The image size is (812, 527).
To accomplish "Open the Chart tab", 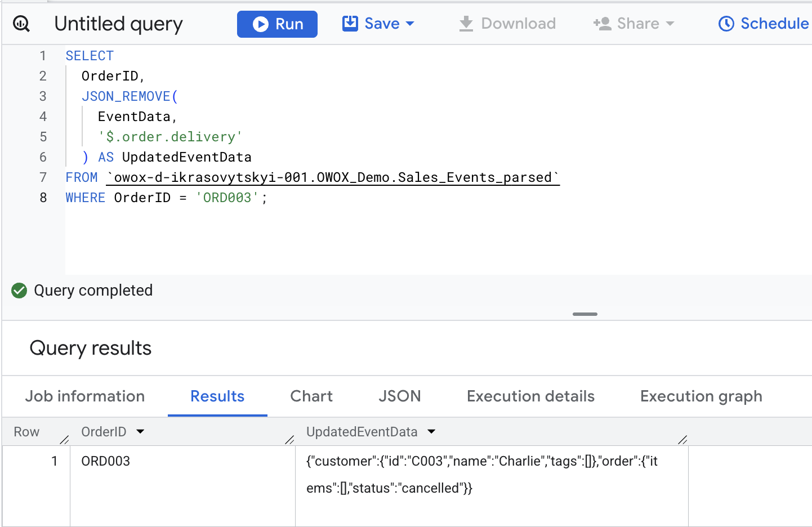I will point(311,396).
